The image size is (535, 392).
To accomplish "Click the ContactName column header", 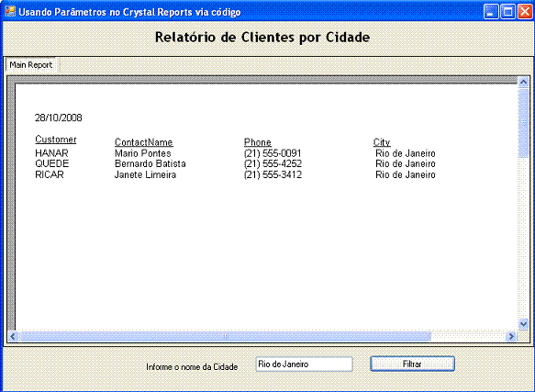I will click(144, 142).
